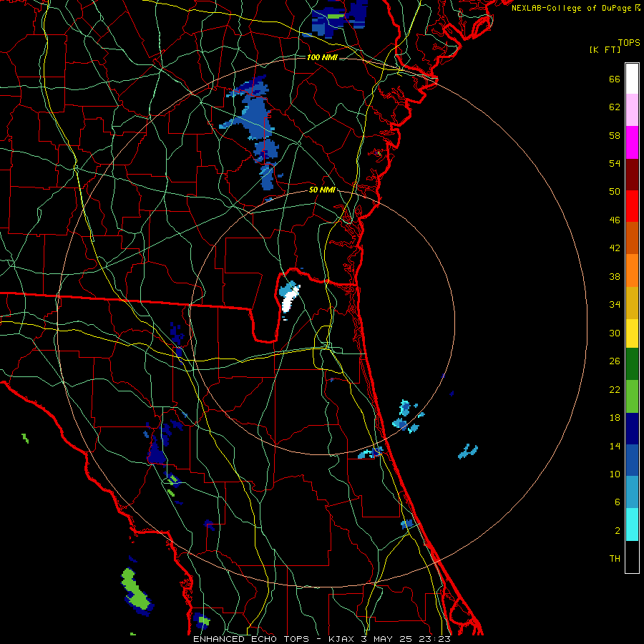Screen dimensions: 644x644
Task: Click the '38' legend value
Action: tap(615, 277)
